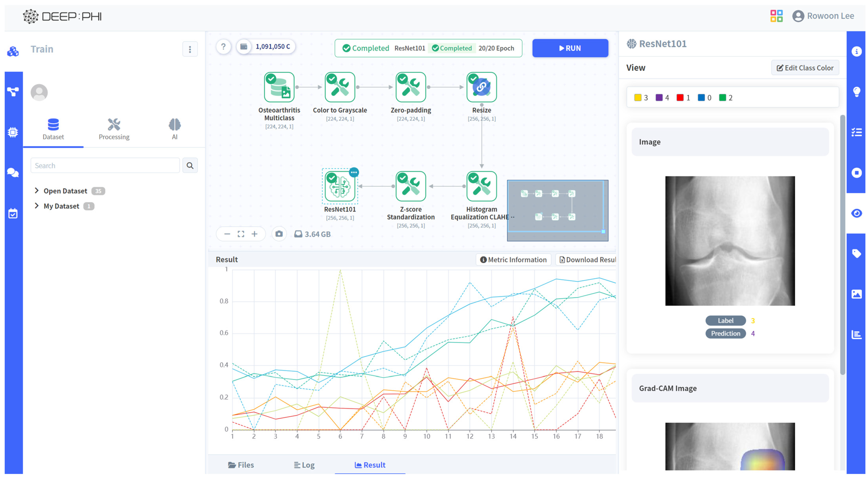Click the help question mark icon
Screen dimensions: 868x479
click(x=223, y=47)
